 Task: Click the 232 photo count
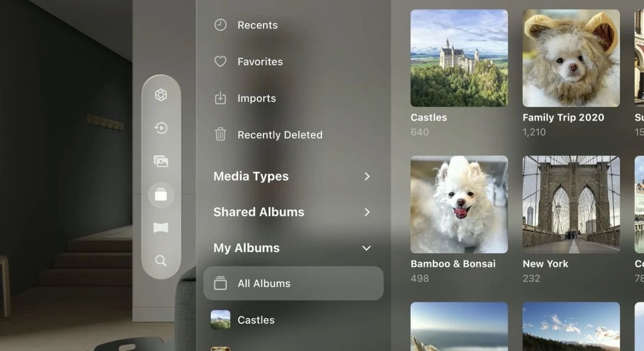click(531, 278)
